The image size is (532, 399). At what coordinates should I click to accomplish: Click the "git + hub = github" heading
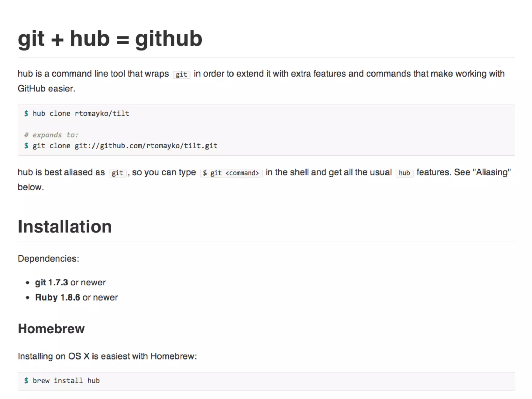(110, 38)
